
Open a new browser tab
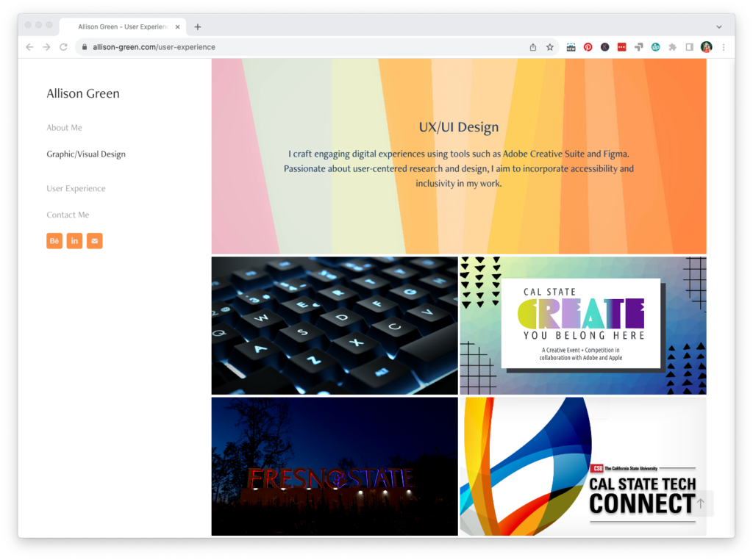coord(197,27)
